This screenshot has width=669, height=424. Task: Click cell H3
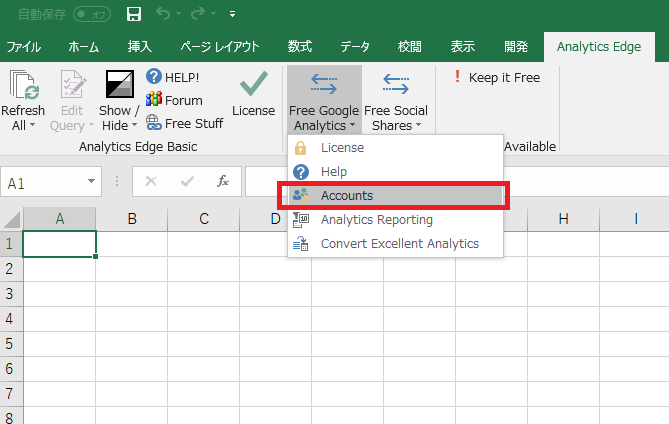(x=563, y=294)
